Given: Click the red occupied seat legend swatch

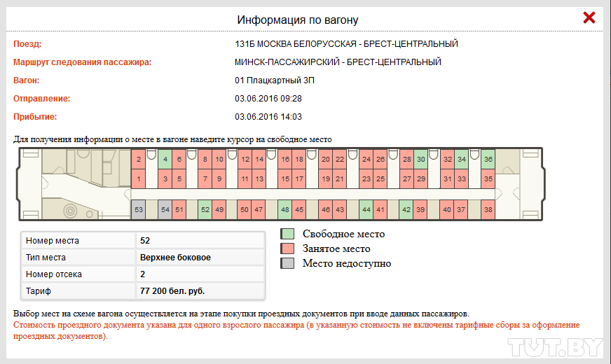Looking at the screenshot, I should point(287,248).
